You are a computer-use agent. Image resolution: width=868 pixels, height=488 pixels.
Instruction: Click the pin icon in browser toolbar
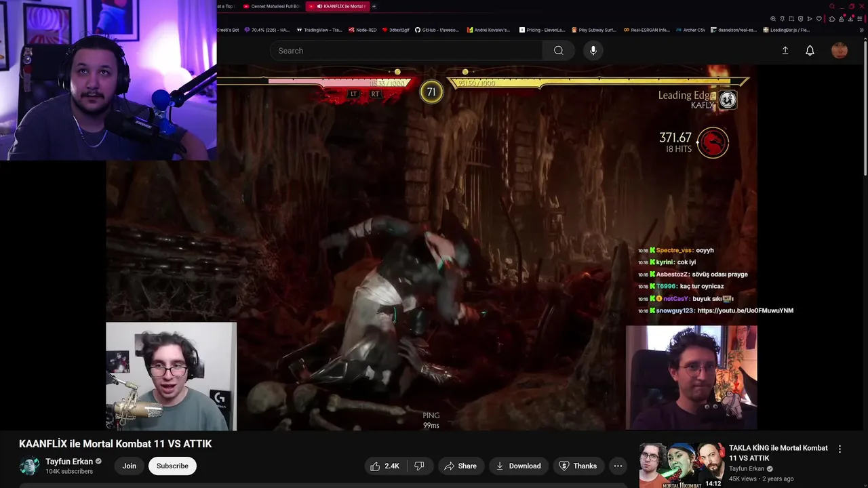coord(783,19)
